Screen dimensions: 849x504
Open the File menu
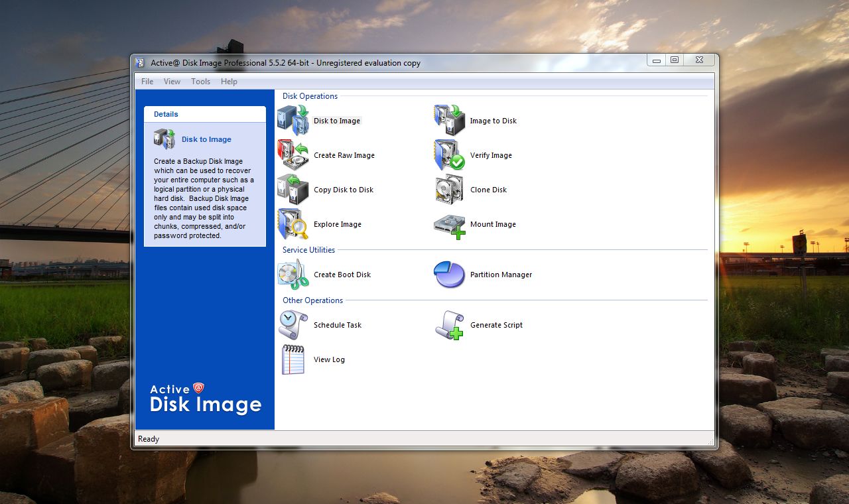coord(147,82)
